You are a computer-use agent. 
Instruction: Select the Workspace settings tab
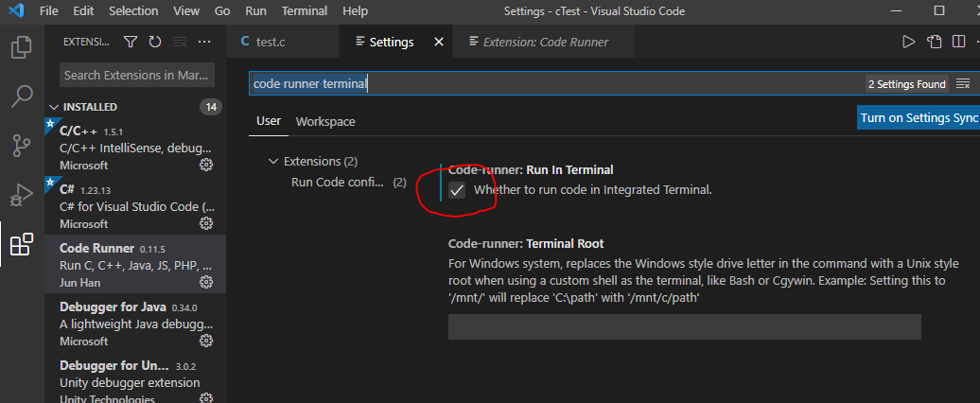(325, 121)
